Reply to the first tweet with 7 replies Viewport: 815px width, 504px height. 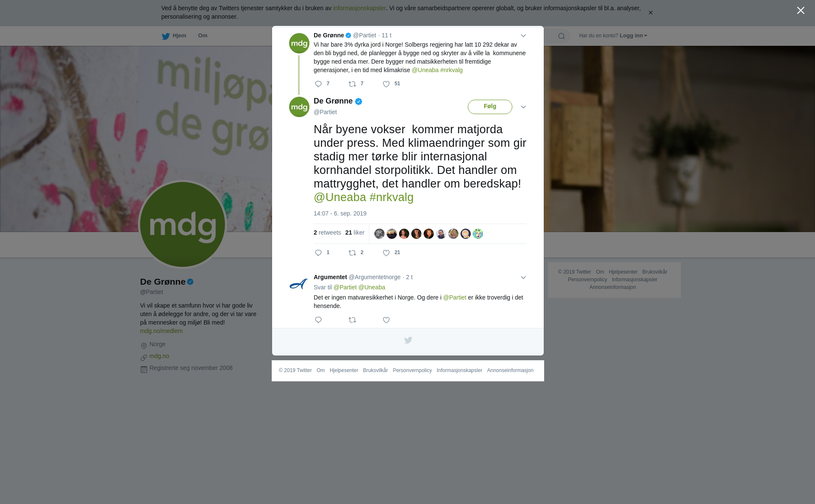318,84
